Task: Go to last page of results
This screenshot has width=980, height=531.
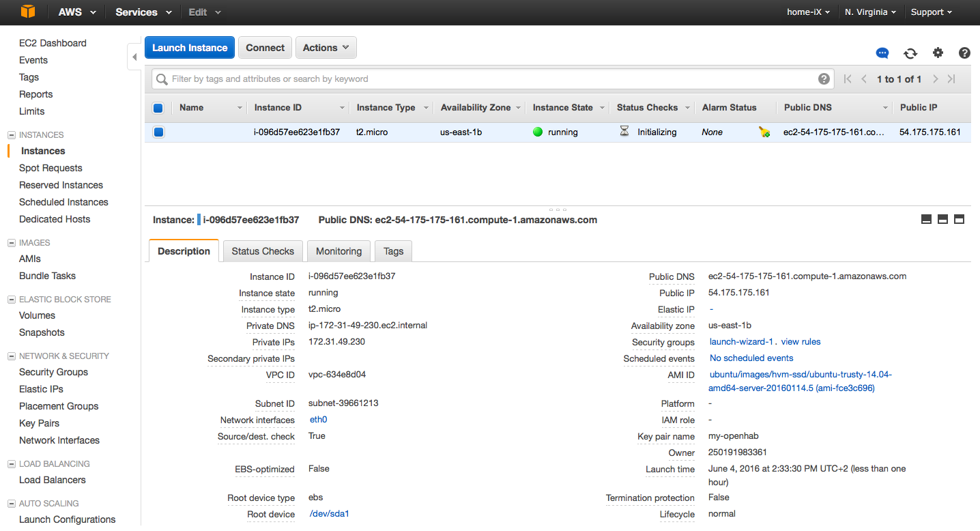Action: (951, 79)
